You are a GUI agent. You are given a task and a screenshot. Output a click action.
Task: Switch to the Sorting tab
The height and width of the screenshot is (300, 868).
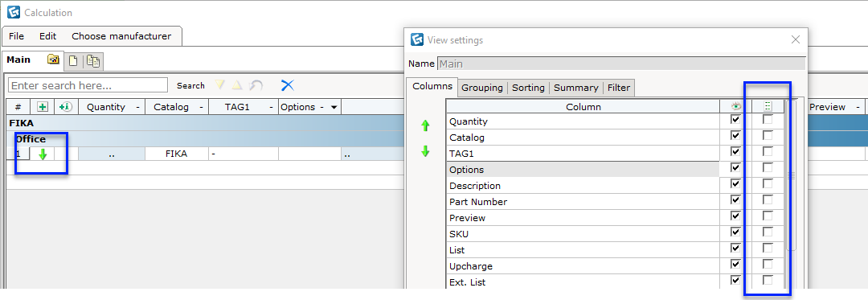point(528,88)
